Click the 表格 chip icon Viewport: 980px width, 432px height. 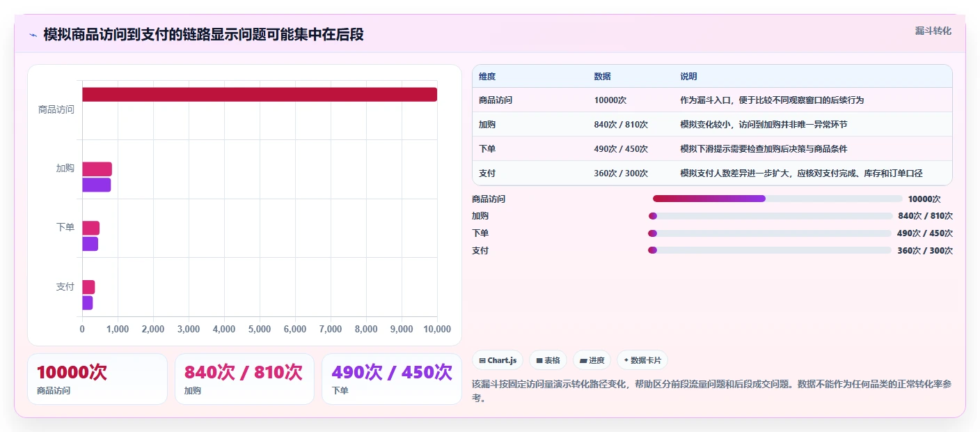click(539, 360)
